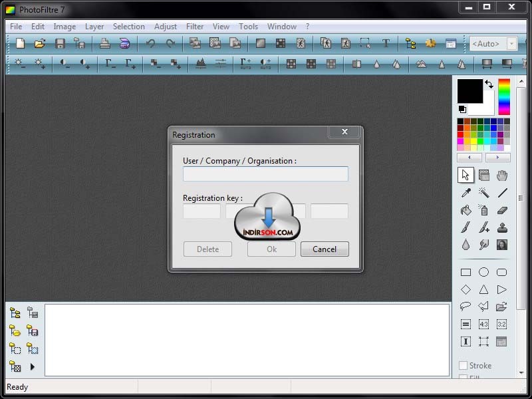The width and height of the screenshot is (532, 399).
Task: Click the Contrast minus icon
Action: click(65, 63)
